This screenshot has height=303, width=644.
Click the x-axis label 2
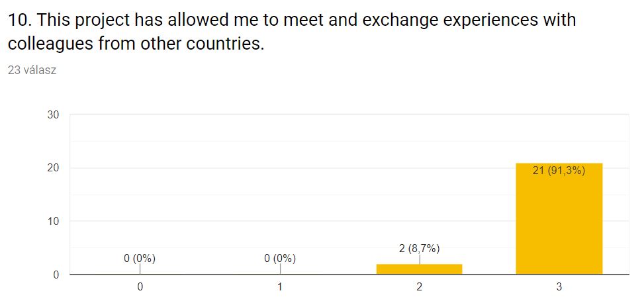420,287
